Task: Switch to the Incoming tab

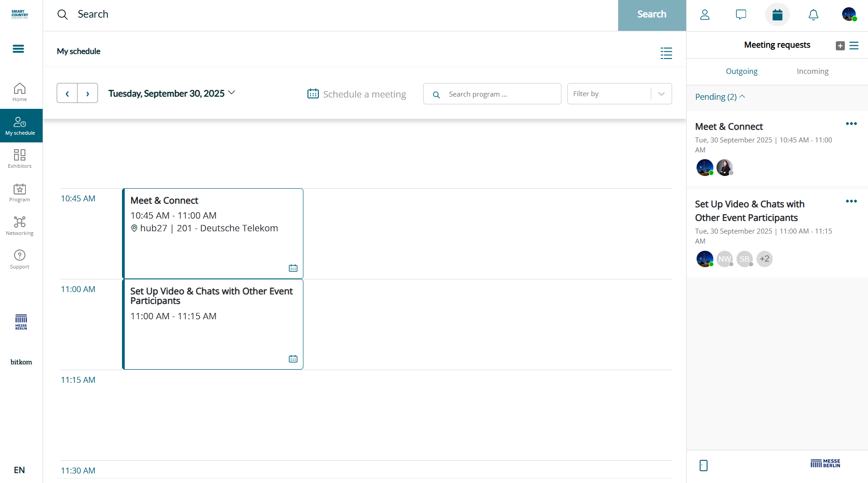Action: tap(812, 71)
